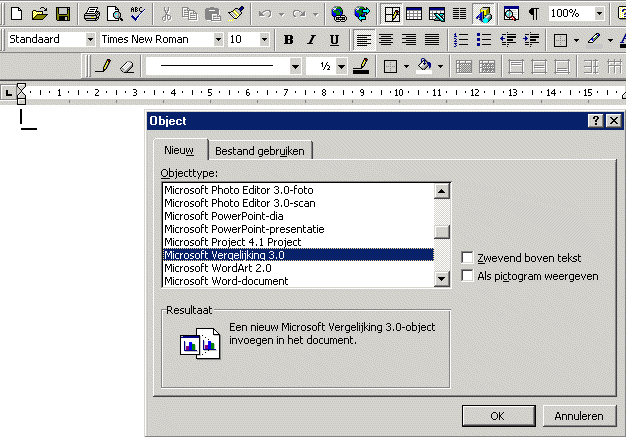Open the font size dropdown
The width and height of the screenshot is (626, 437).
click(x=266, y=40)
